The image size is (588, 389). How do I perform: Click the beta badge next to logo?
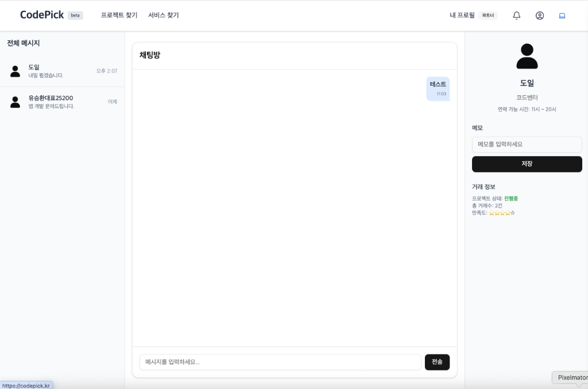tap(75, 16)
